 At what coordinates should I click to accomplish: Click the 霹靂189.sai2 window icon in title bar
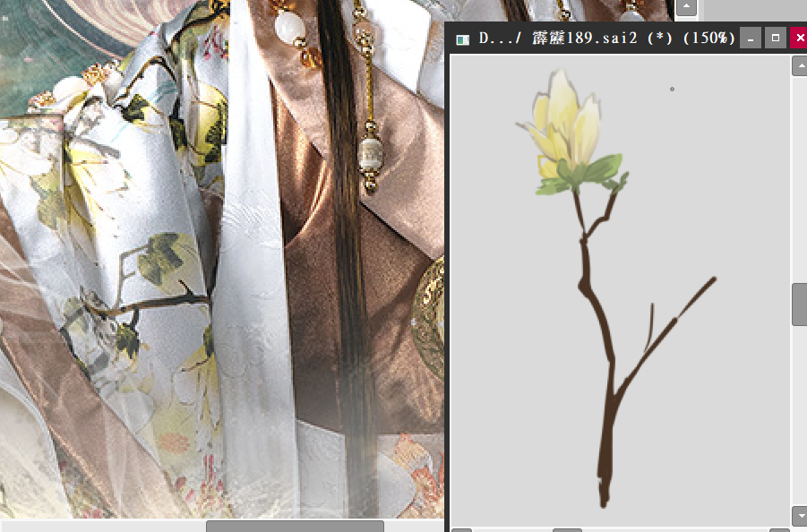[x=462, y=39]
